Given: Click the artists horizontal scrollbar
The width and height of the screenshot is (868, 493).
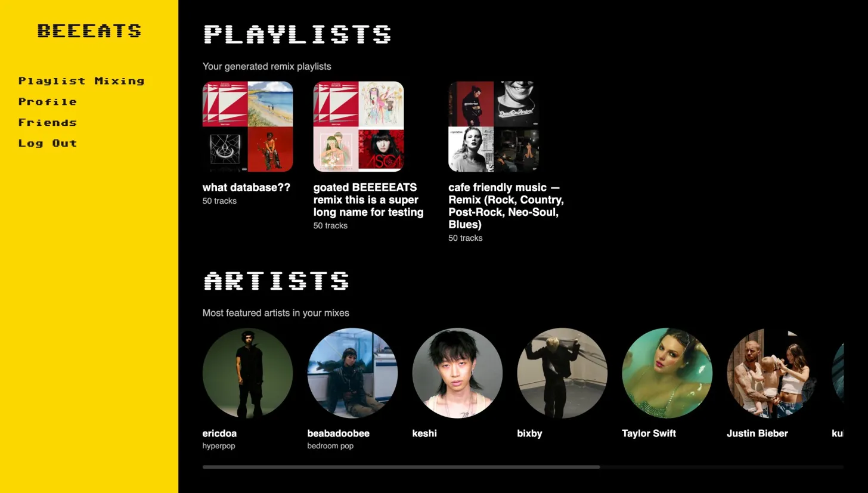Looking at the screenshot, I should 523,467.
